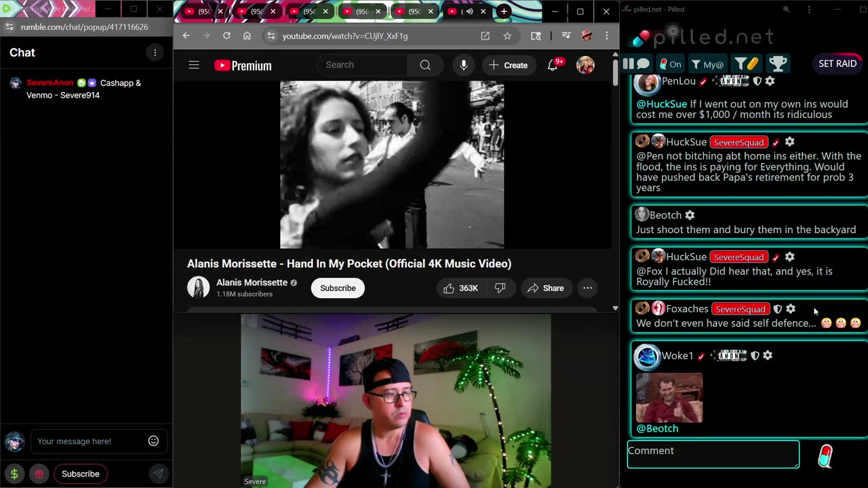Click shield icon next to Woke1
This screenshot has width=868, height=488.
755,355
